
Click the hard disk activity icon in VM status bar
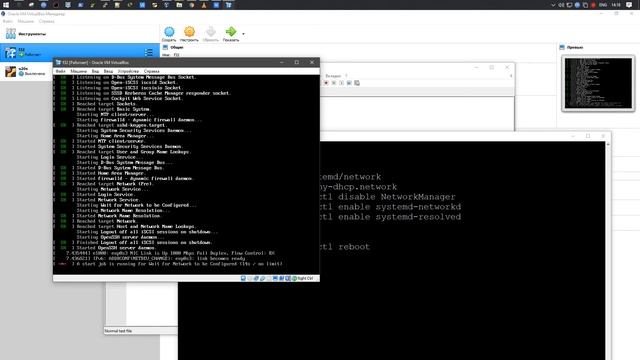243,278
